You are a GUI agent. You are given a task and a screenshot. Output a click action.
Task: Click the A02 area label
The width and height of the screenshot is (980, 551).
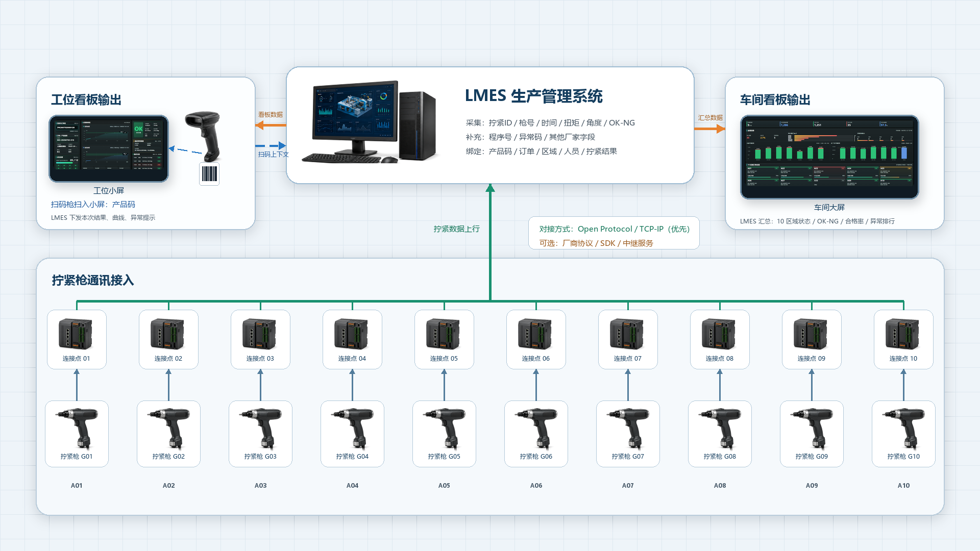point(168,486)
